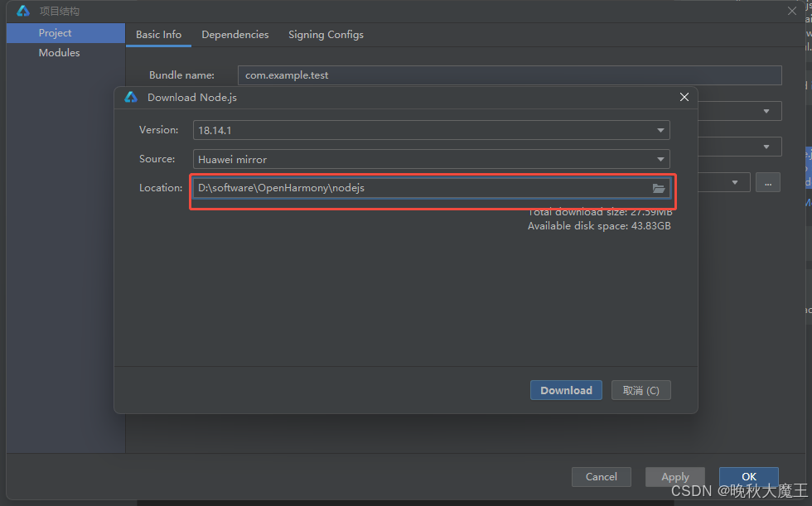Open the Version dropdown showing 18.14.1

point(660,130)
